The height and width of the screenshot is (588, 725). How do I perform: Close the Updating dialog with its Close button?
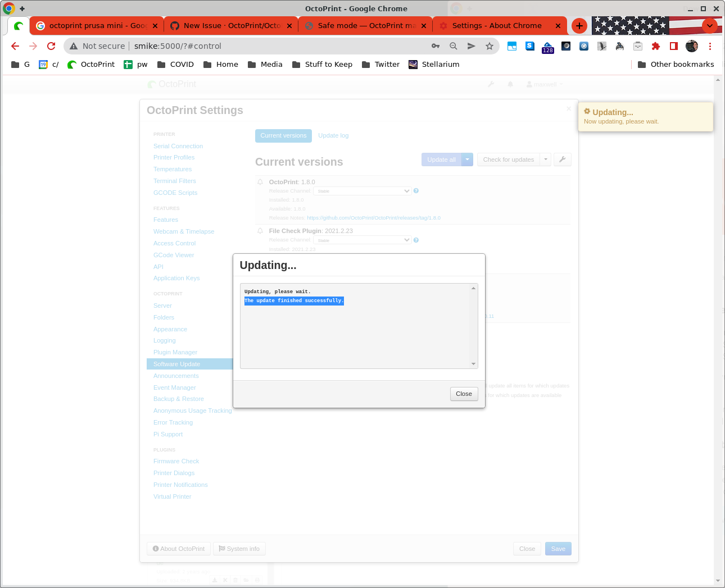[x=464, y=394]
